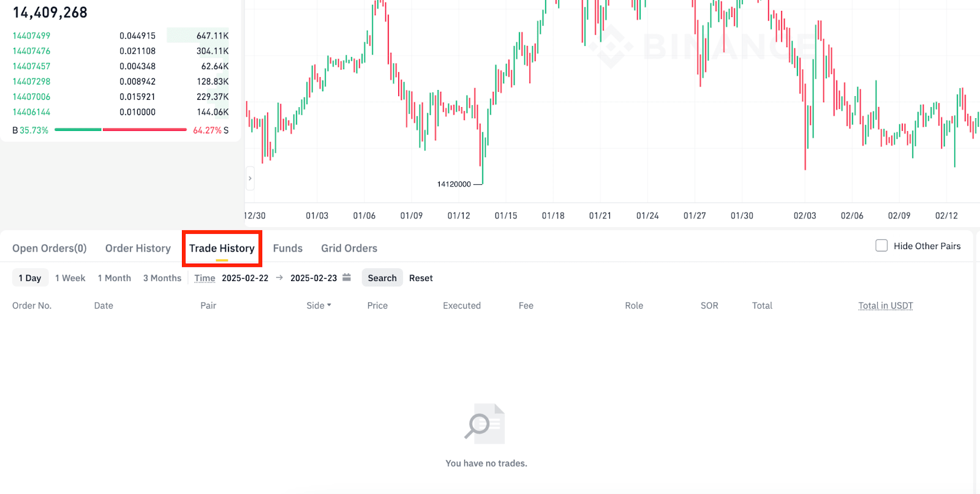Click the Search button
980x494 pixels.
pos(382,278)
